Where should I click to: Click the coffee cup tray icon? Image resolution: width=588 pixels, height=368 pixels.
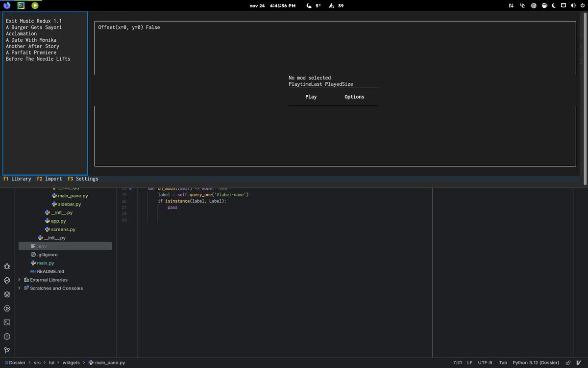pyautogui.click(x=543, y=6)
